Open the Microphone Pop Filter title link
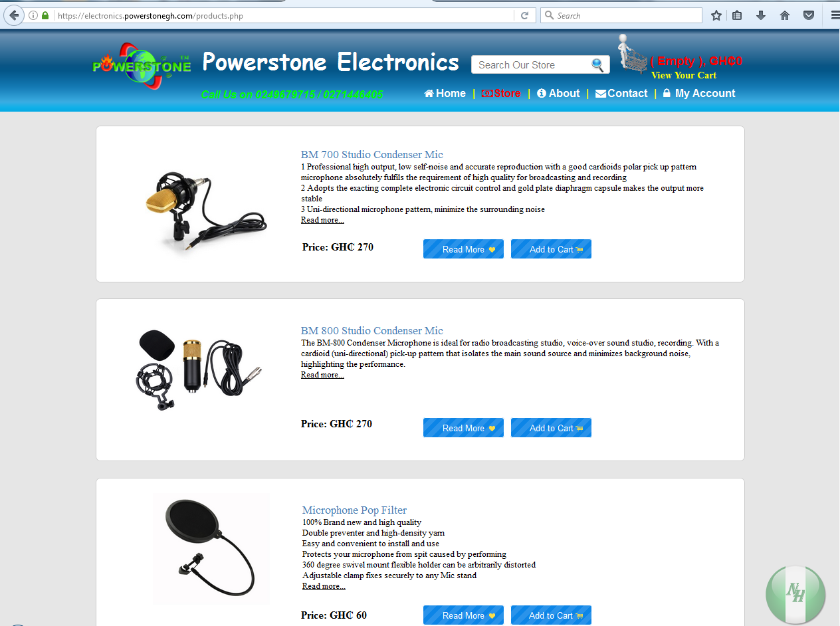 point(354,510)
